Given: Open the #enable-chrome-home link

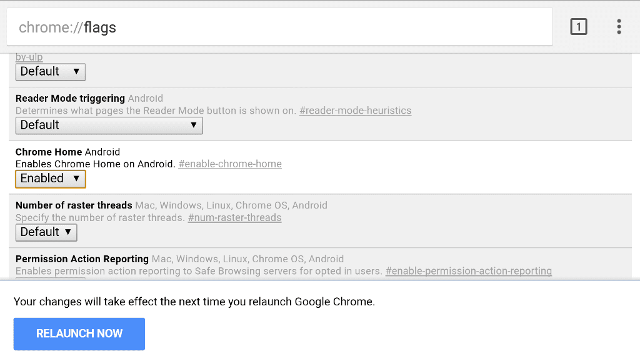Looking at the screenshot, I should (230, 164).
